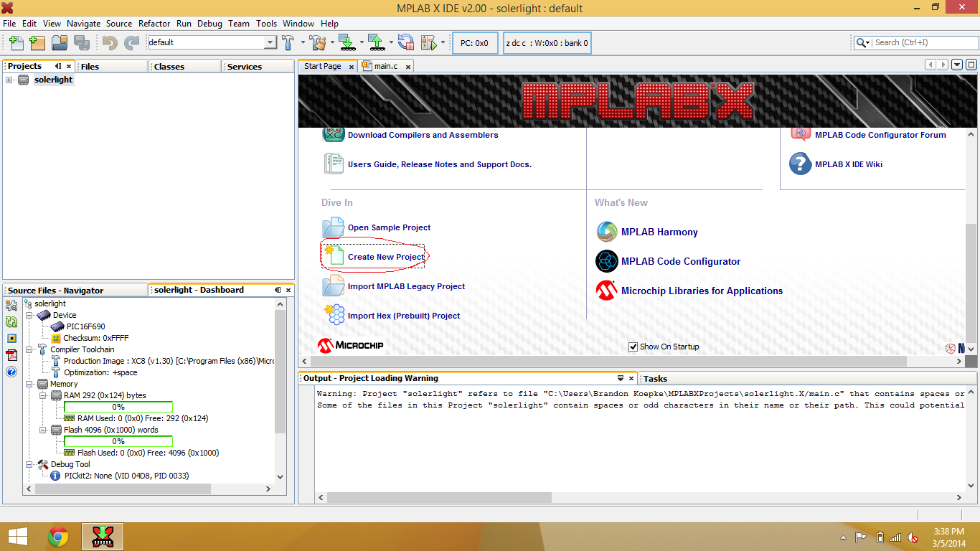Click Download Compilers and Assemblers link
The width and height of the screenshot is (980, 551).
point(423,135)
